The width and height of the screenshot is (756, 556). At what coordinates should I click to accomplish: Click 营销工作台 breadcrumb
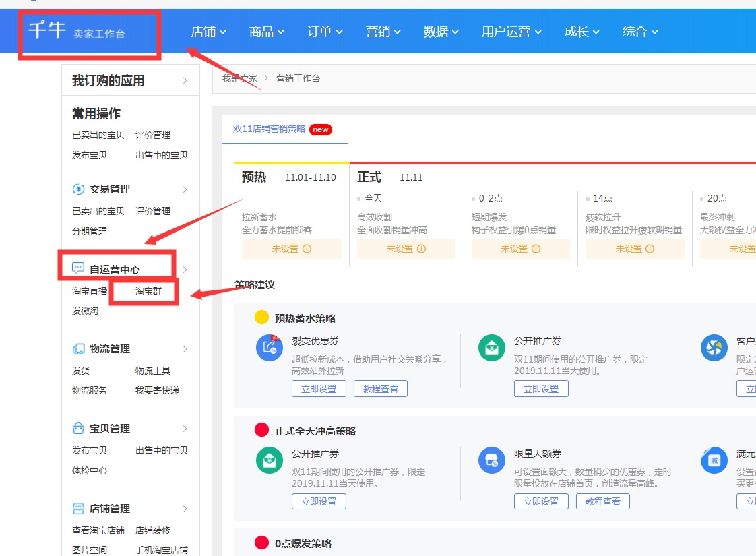pyautogui.click(x=298, y=78)
